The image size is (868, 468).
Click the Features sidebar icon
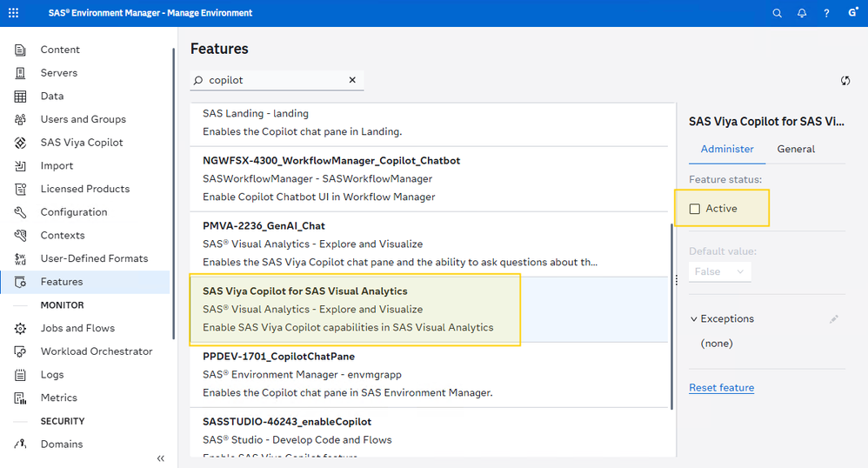(20, 282)
